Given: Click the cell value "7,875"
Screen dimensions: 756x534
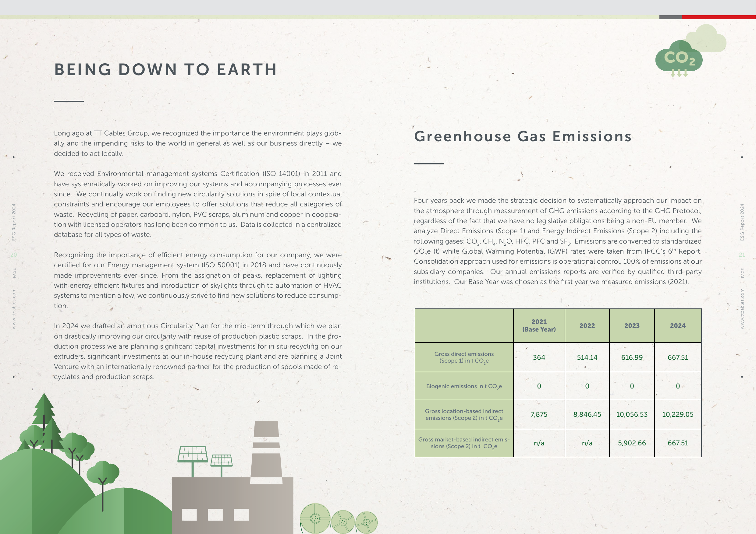Looking at the screenshot, I should click(539, 415).
